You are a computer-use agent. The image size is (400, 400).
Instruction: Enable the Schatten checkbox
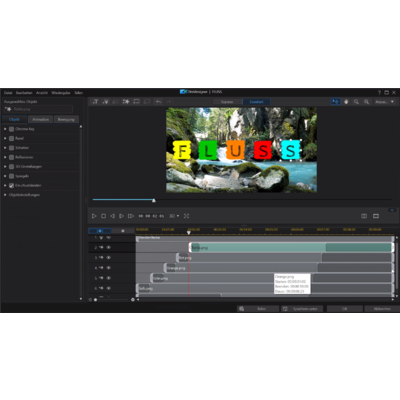coord(11,148)
